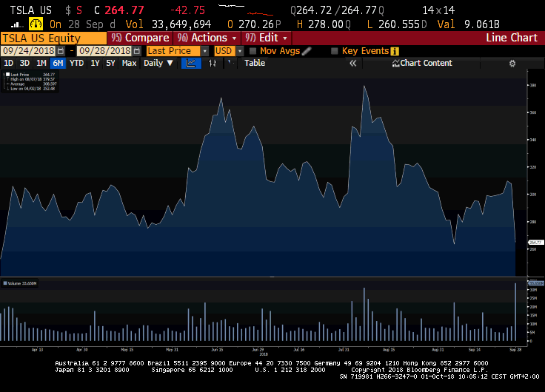Select the 1D range tab
Screen dimensions: 545x392
8,63
